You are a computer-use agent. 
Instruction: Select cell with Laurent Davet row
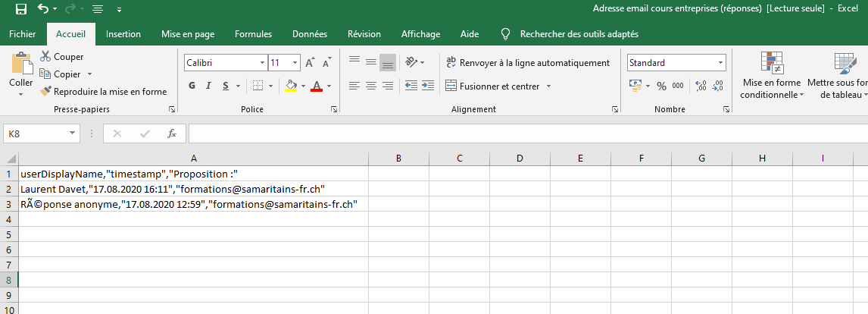pos(193,189)
